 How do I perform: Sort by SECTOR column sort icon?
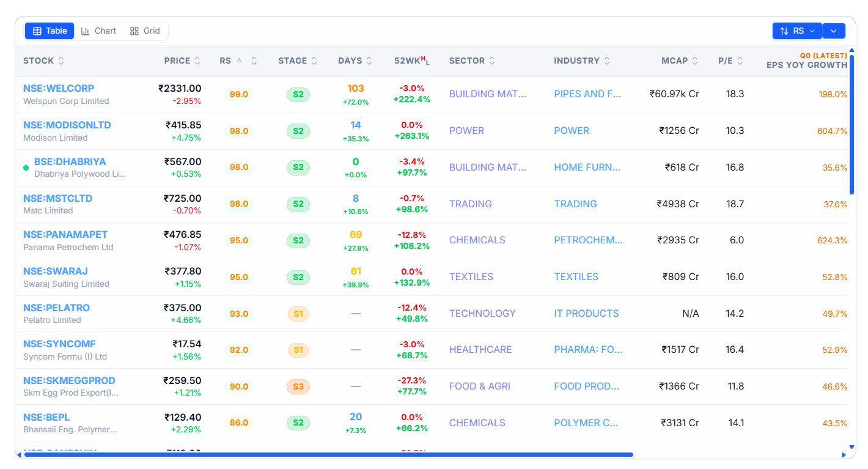(x=492, y=61)
